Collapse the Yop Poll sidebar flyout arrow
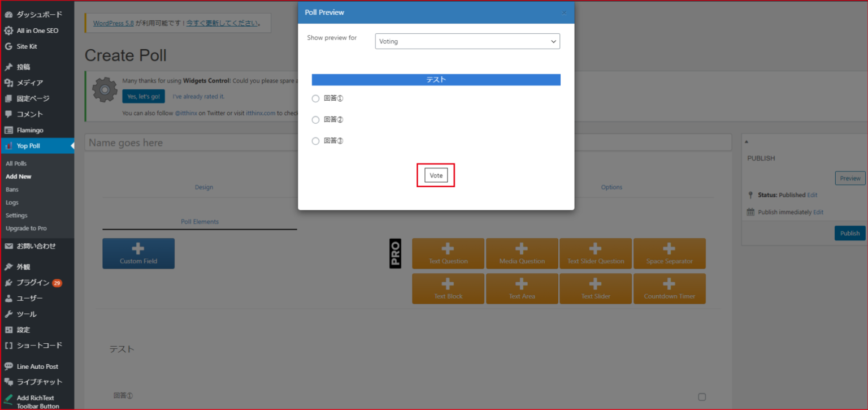868x410 pixels. (x=72, y=145)
